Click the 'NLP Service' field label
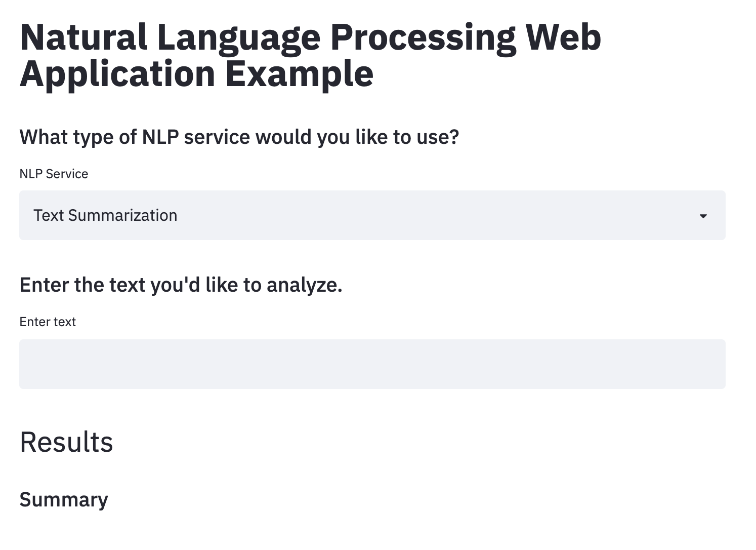 (54, 174)
